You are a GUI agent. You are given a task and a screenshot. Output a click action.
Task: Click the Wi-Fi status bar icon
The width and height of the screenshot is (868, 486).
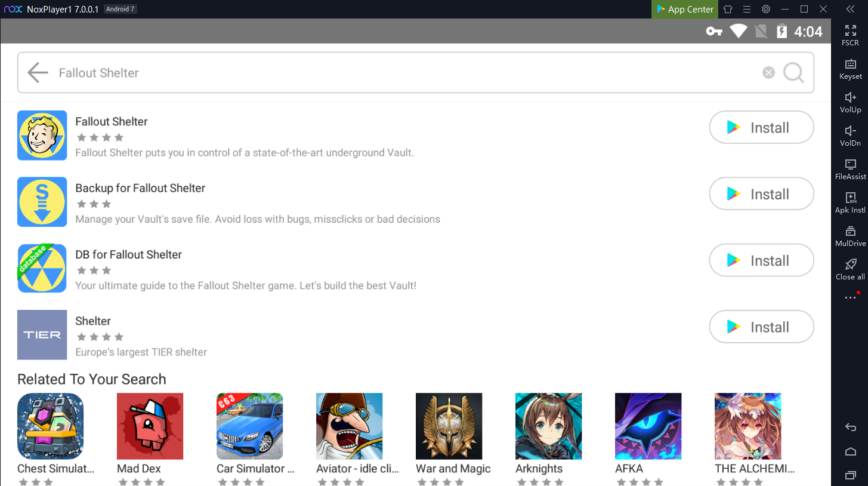click(x=739, y=31)
